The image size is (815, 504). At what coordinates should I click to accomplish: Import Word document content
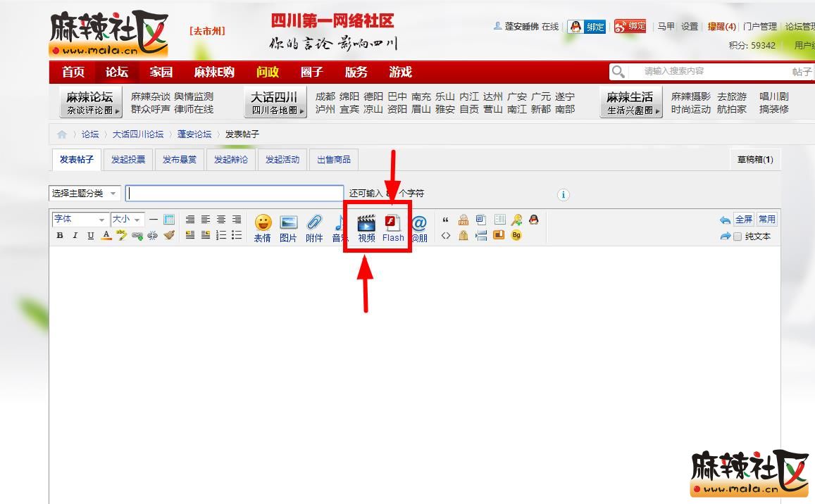[x=481, y=220]
